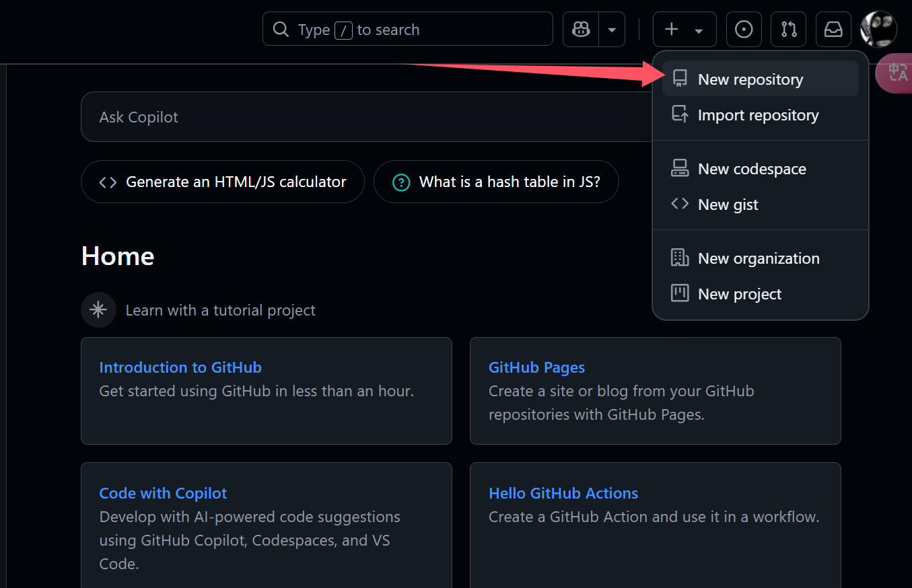Select New codespace menu item
Viewport: 912px width, 588px height.
761,169
